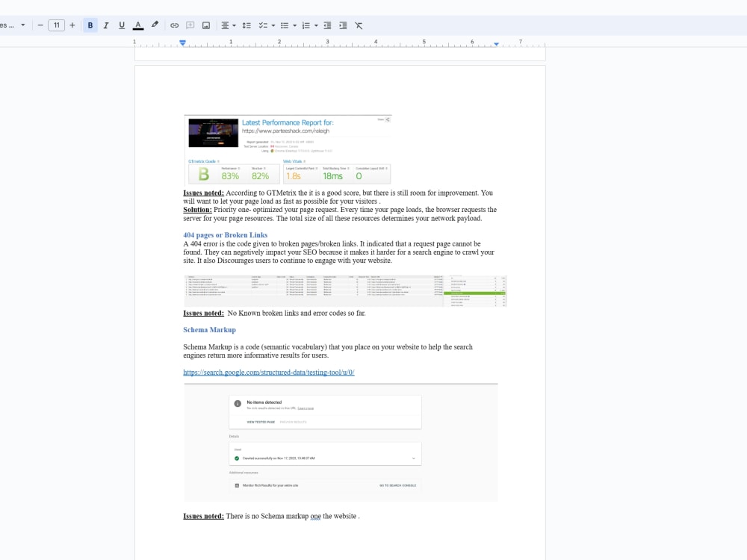The width and height of the screenshot is (747, 560).
Task: Click 'Issues noted:' before 'No Known broken links'
Action: point(203,313)
